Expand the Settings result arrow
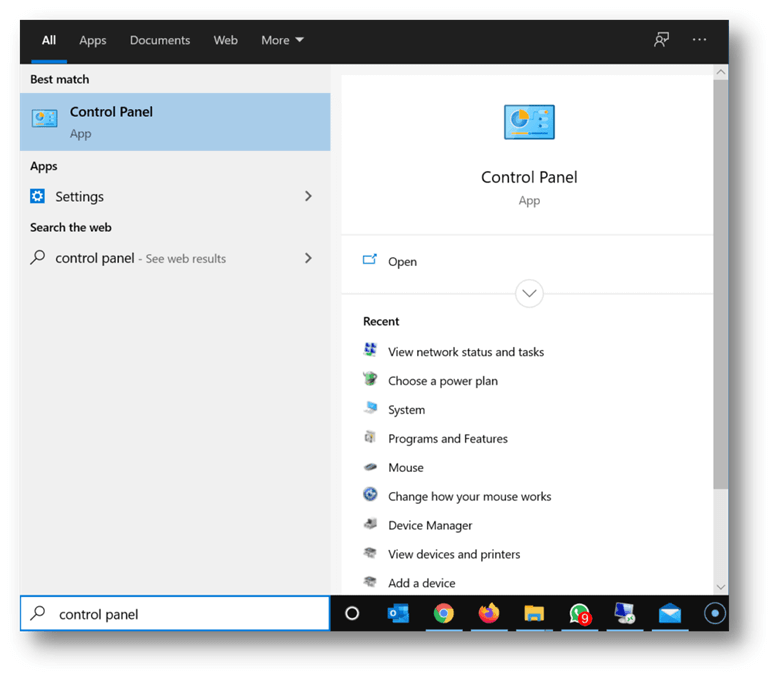This screenshot has width=775, height=678. pos(308,196)
